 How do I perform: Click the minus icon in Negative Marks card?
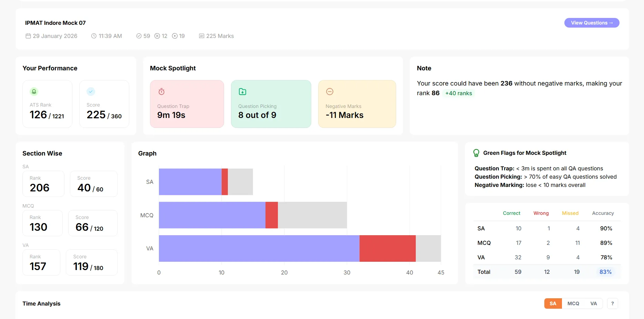[330, 91]
